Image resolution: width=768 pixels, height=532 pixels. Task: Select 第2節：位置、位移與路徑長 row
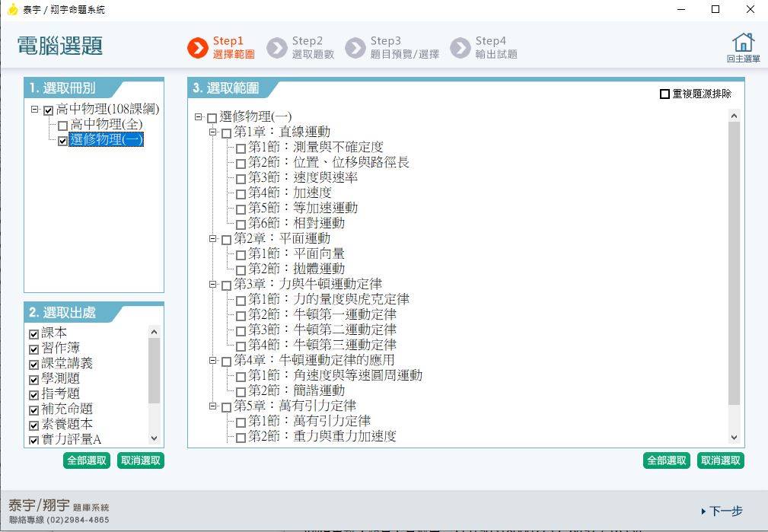(x=329, y=162)
